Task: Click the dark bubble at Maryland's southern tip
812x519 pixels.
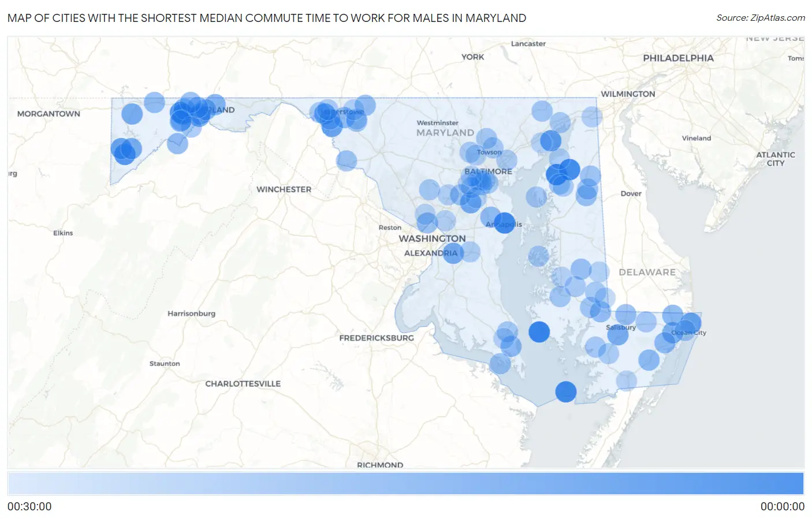Action: [x=566, y=392]
